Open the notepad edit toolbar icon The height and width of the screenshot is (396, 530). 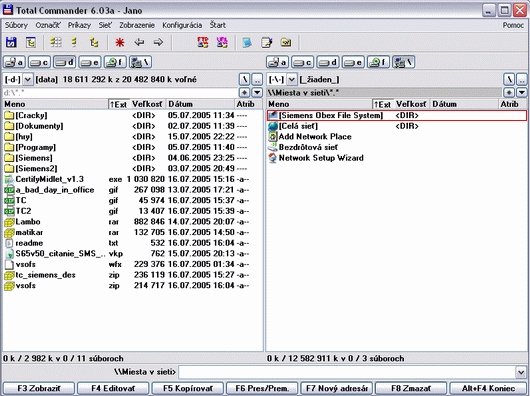click(x=267, y=43)
